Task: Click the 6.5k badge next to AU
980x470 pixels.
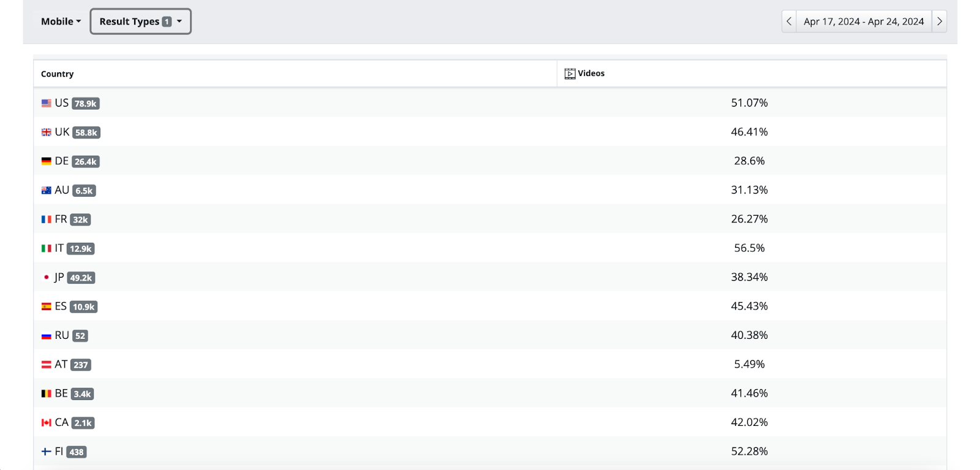Action: (85, 191)
